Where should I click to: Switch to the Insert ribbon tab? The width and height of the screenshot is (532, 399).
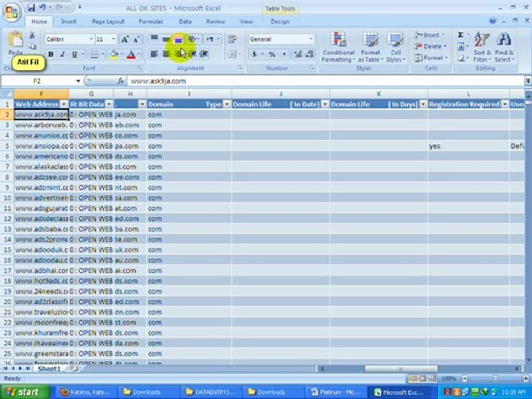[69, 22]
